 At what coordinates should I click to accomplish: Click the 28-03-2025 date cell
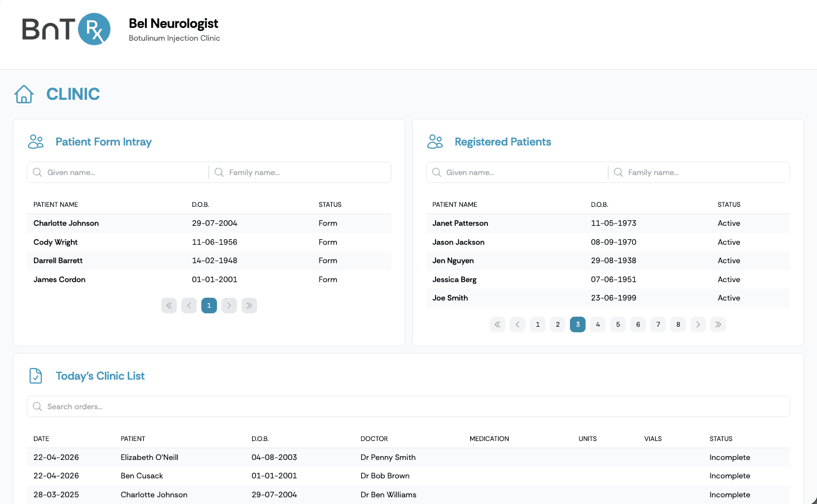point(56,495)
